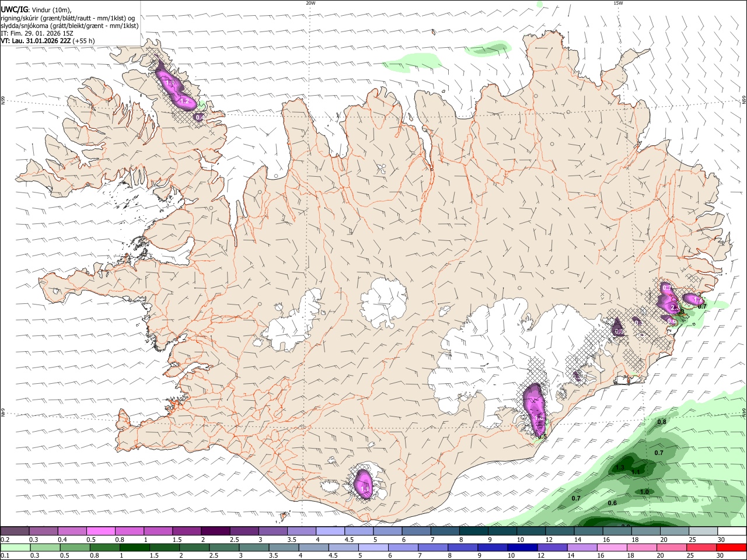Click the white Langjökull glacier area

pyautogui.click(x=292, y=323)
